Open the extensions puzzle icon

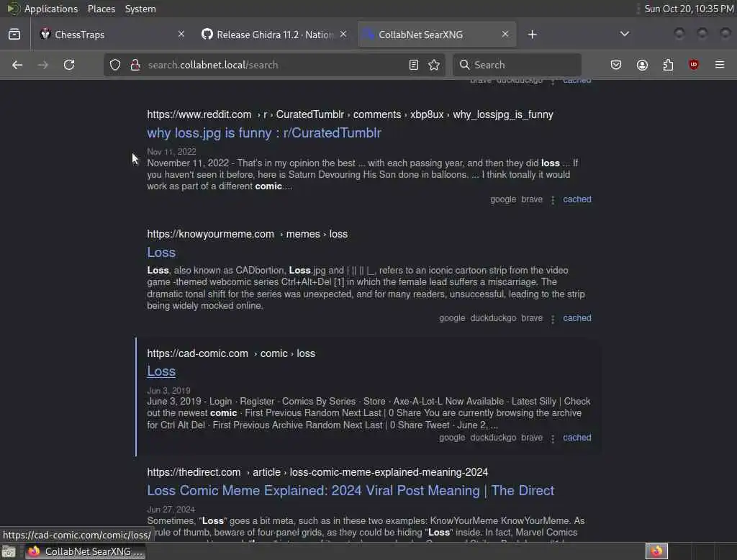668,65
